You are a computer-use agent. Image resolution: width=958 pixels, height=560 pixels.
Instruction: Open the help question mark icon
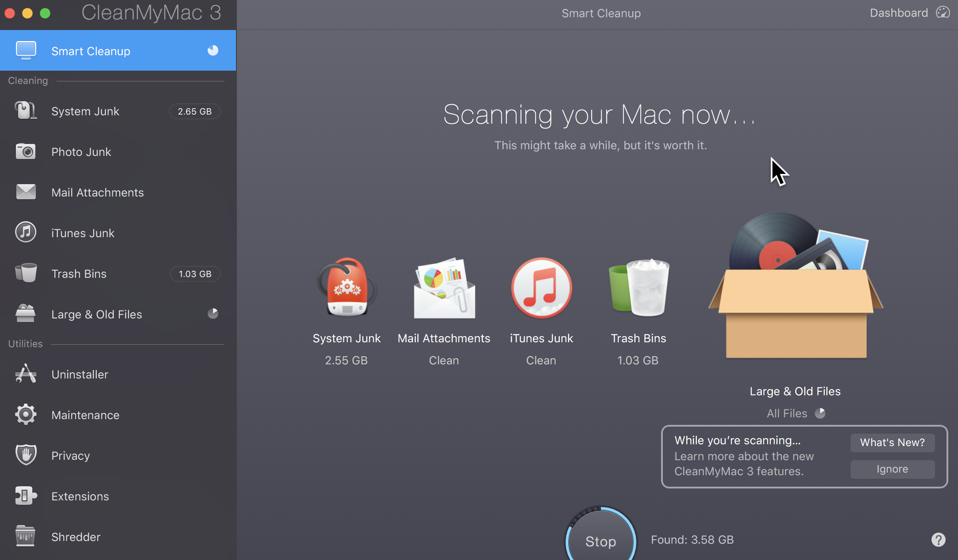point(938,539)
